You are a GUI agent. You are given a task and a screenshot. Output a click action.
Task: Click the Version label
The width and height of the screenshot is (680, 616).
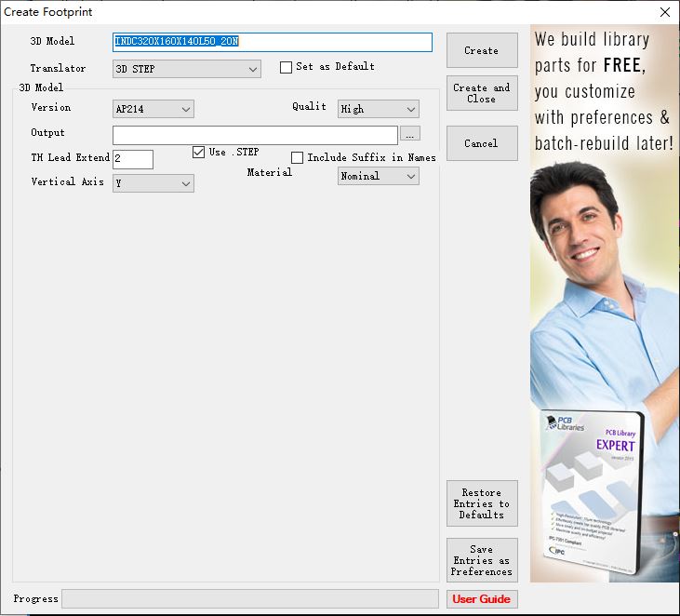(51, 107)
